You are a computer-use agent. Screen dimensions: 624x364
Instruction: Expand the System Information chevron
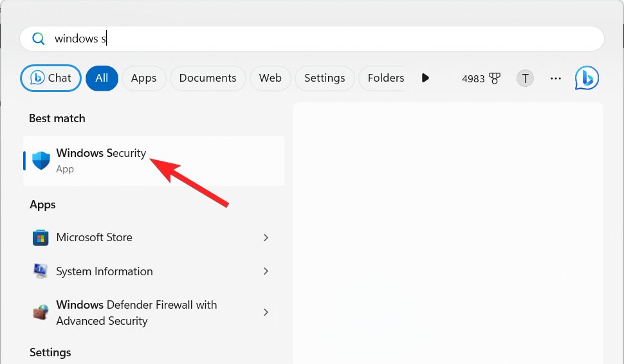coord(266,271)
